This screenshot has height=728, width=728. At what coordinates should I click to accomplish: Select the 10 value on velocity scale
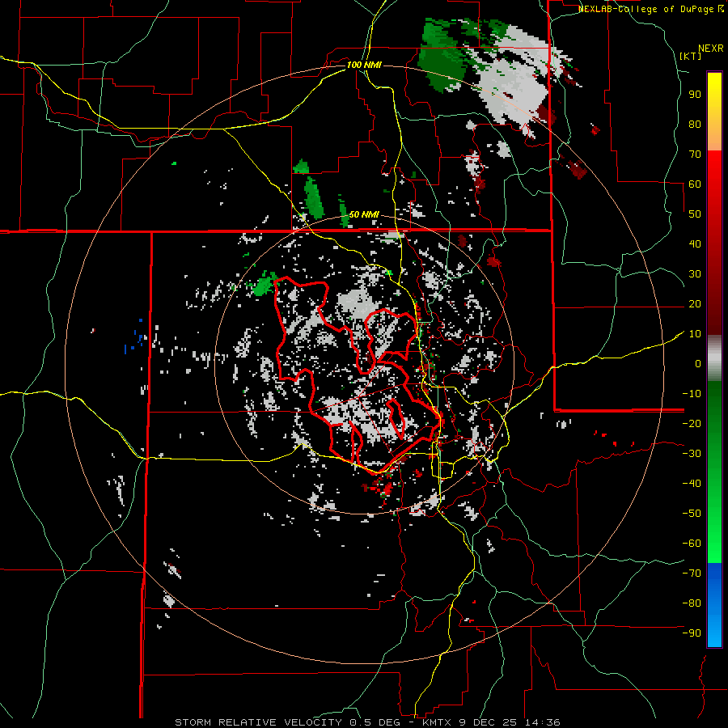coord(695,334)
